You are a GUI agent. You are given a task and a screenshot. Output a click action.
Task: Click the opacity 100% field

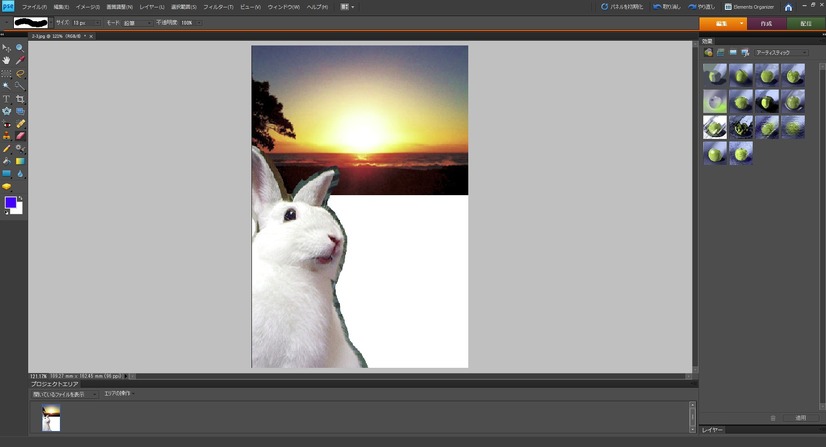tap(187, 23)
